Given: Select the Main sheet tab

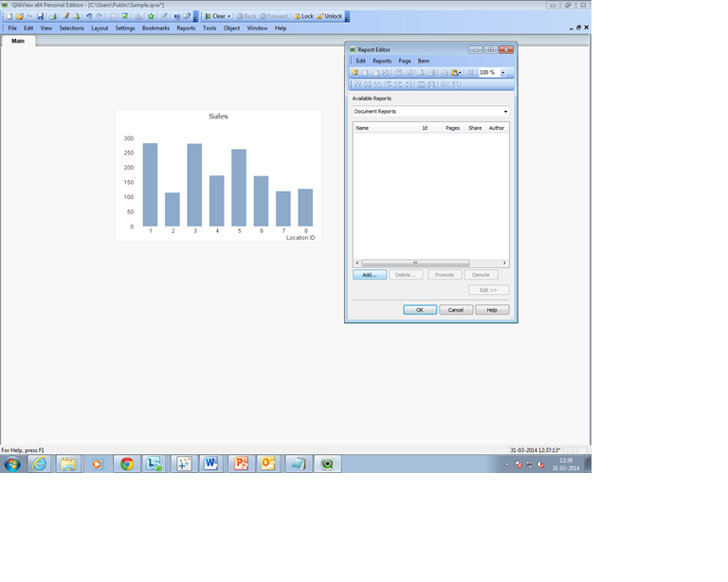Looking at the screenshot, I should (18, 41).
